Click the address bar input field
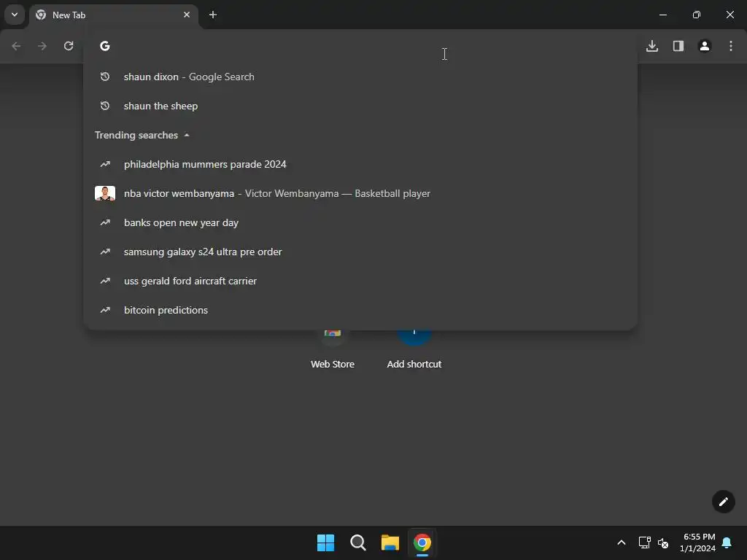This screenshot has width=747, height=560. pos(360,46)
